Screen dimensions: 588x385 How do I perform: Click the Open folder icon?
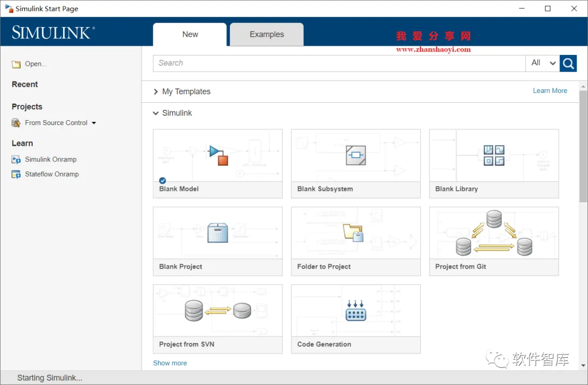(16, 64)
